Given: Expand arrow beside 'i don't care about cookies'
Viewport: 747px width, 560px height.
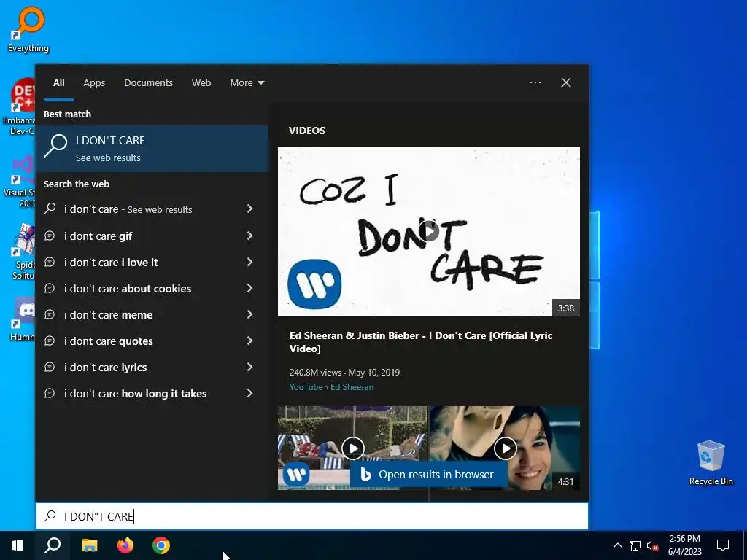Looking at the screenshot, I should (249, 287).
